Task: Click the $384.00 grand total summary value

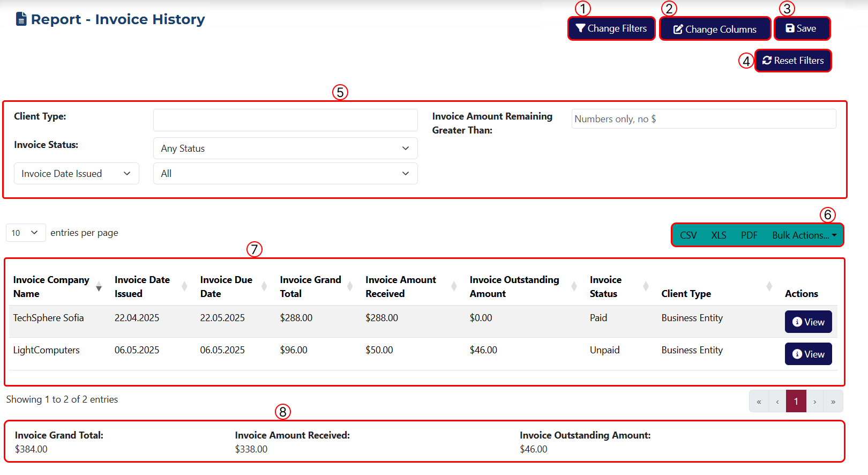Action: click(x=31, y=449)
